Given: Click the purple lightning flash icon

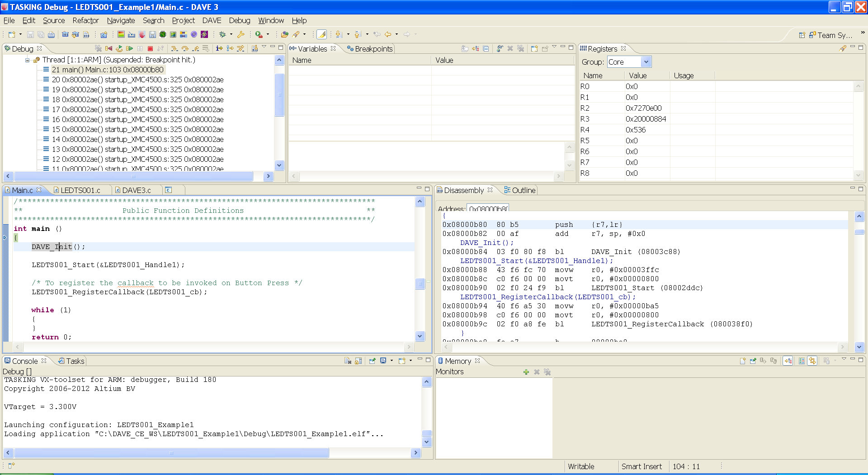Looking at the screenshot, I should pos(204,34).
